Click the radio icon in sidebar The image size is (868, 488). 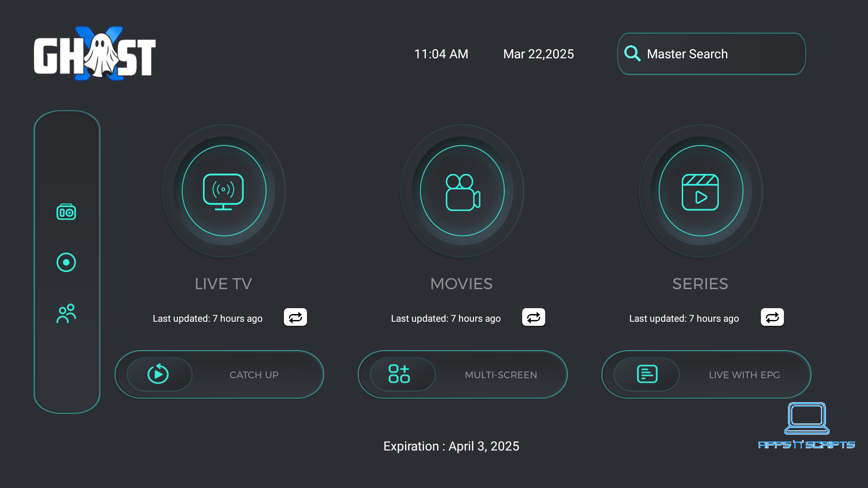pyautogui.click(x=66, y=212)
